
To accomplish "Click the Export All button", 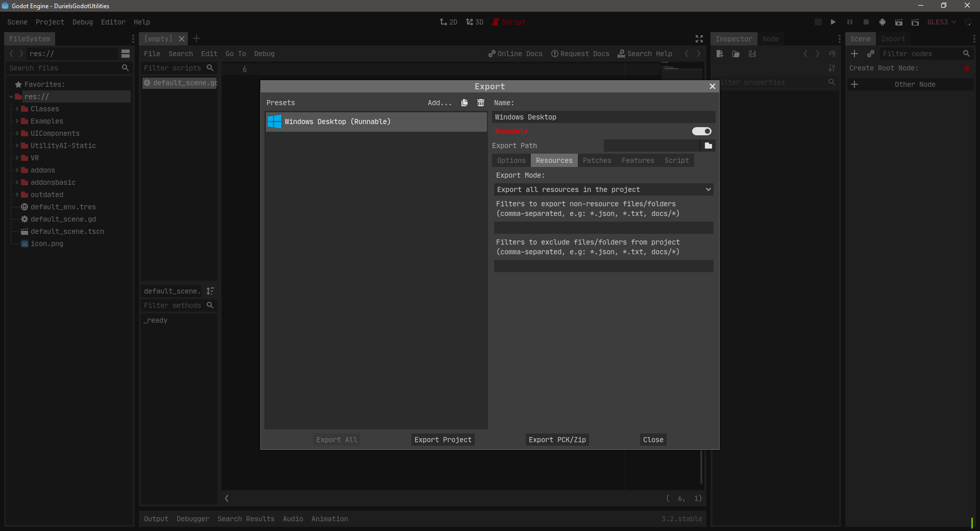I will coord(337,440).
